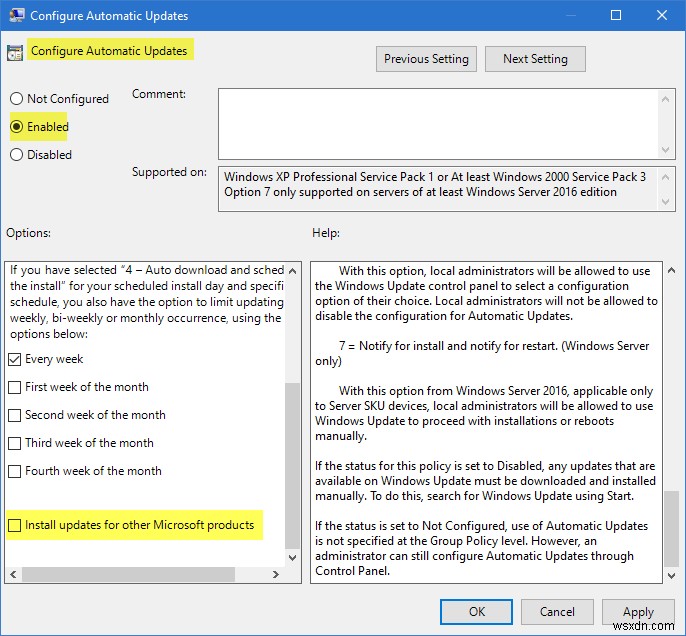Click Comment box scroll up arrow
This screenshot has height=636, width=686.
coord(665,99)
